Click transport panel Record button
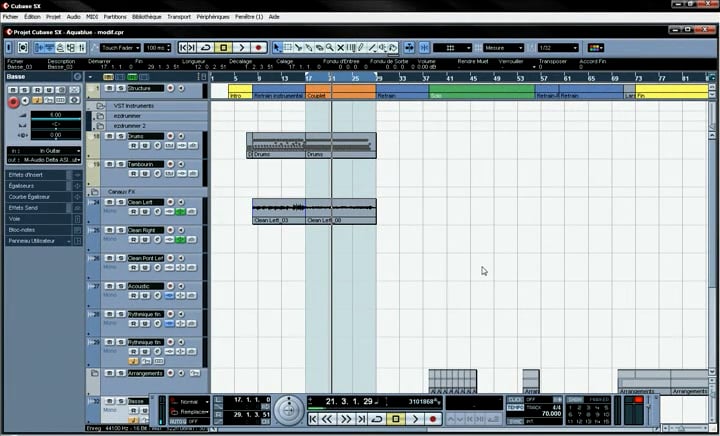 pos(433,419)
